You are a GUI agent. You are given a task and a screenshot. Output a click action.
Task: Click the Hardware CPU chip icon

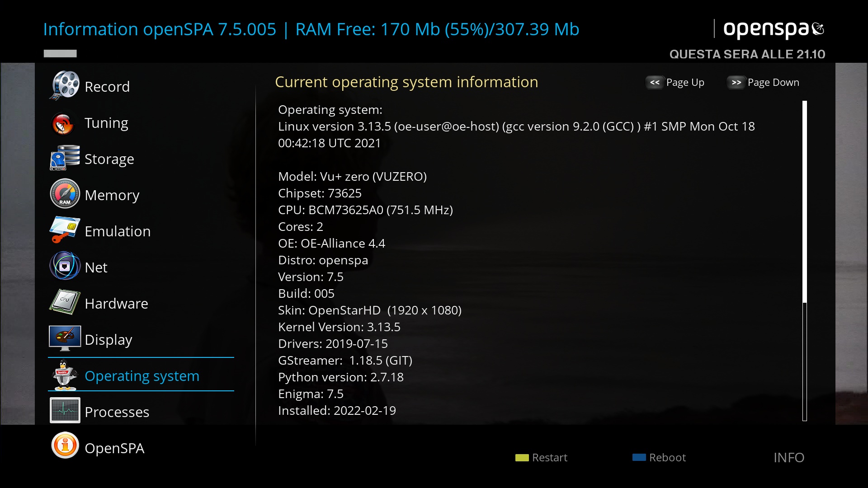[x=65, y=302]
